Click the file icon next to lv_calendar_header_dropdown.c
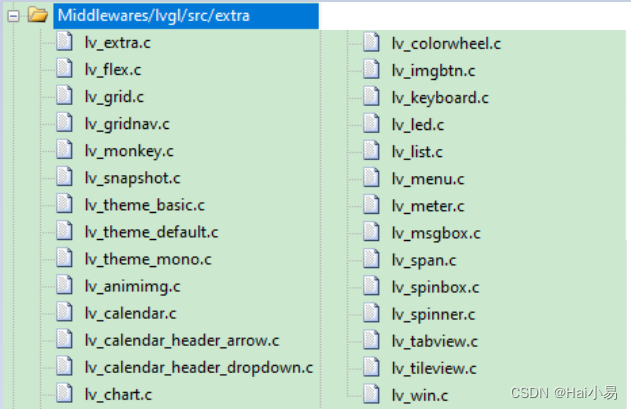 click(x=64, y=367)
